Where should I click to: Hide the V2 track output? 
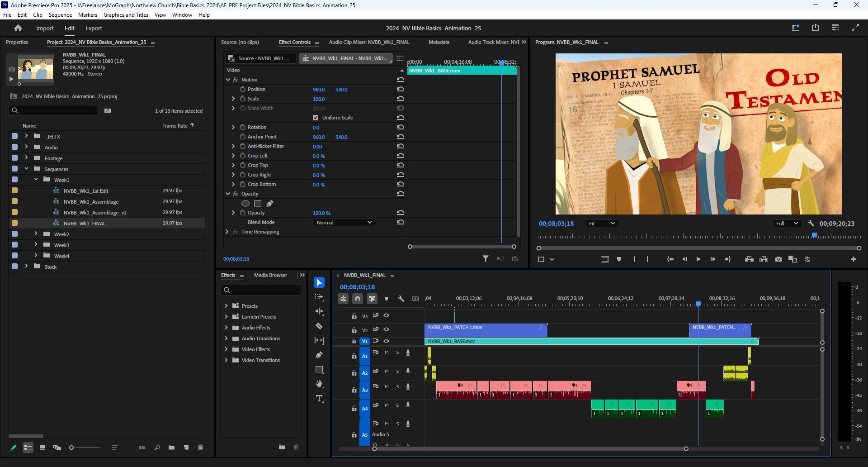coord(387,329)
